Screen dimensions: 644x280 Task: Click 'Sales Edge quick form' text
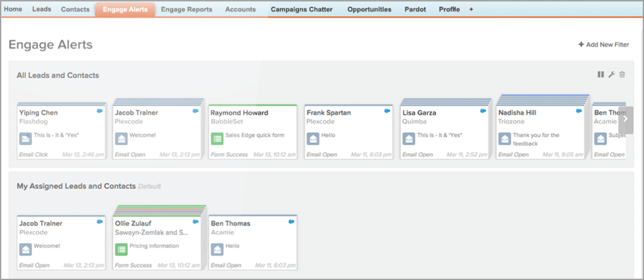(255, 135)
